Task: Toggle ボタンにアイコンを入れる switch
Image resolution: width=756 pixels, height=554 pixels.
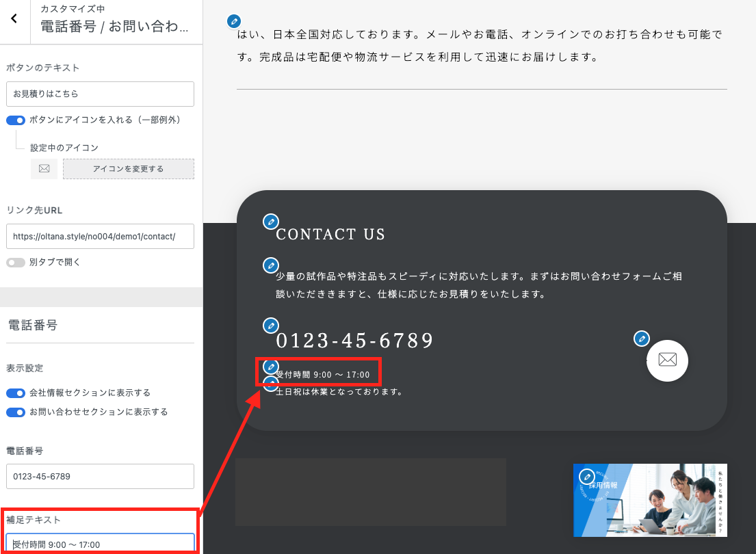Action: (x=16, y=120)
